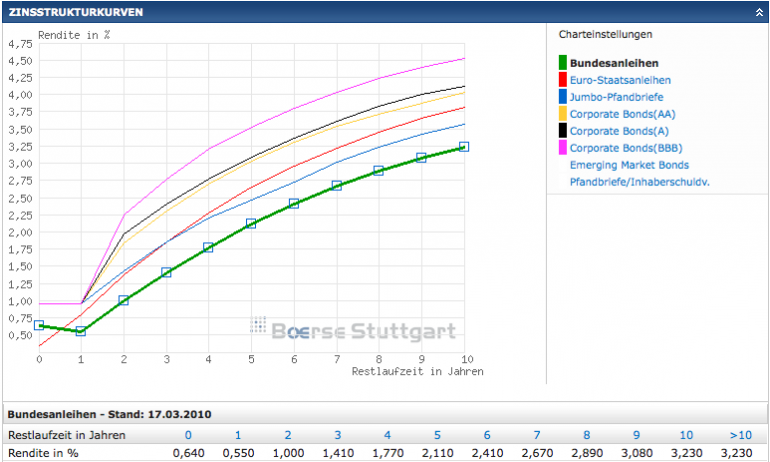This screenshot has height=462, width=770.
Task: Click the Bundesanleihen data marker at year 2
Action: [124, 300]
